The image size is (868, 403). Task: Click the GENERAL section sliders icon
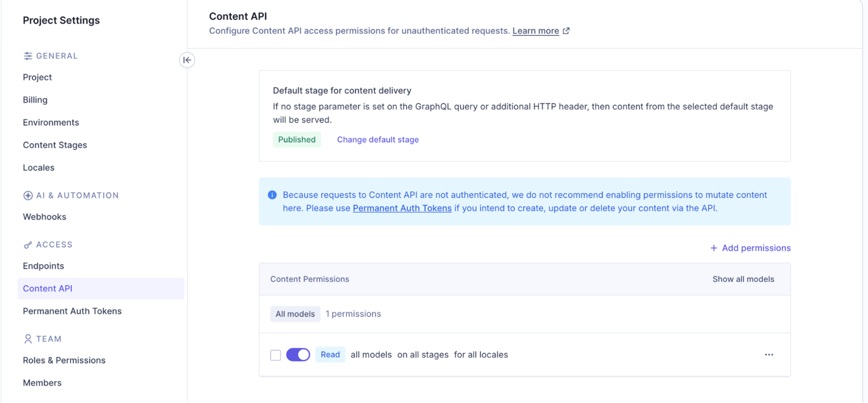point(28,55)
